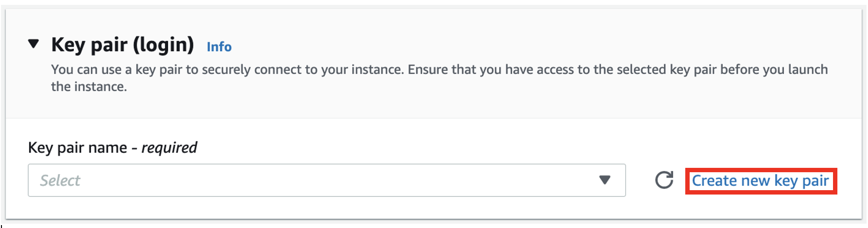Image resolution: width=868 pixels, height=228 pixels.
Task: Reload the key pair list
Action: point(664,180)
